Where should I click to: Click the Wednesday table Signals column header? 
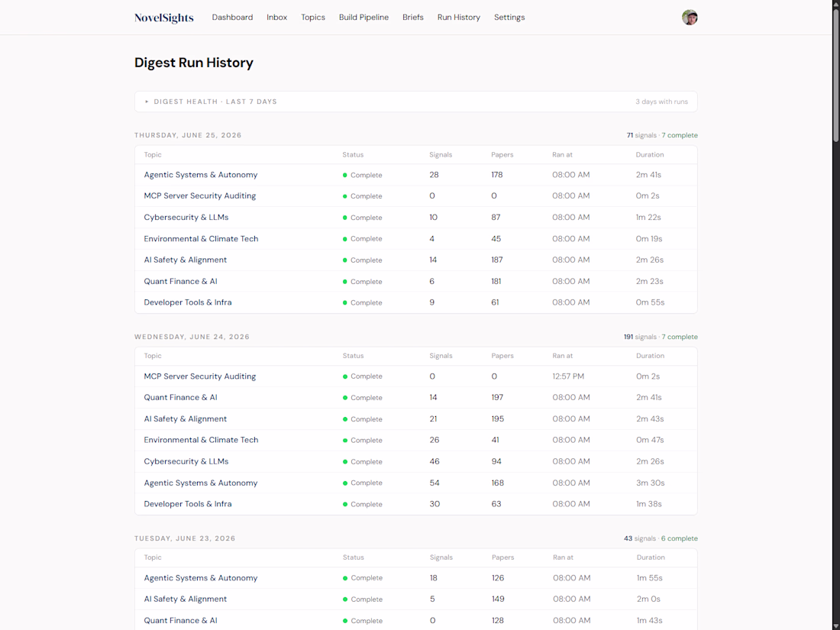(441, 356)
